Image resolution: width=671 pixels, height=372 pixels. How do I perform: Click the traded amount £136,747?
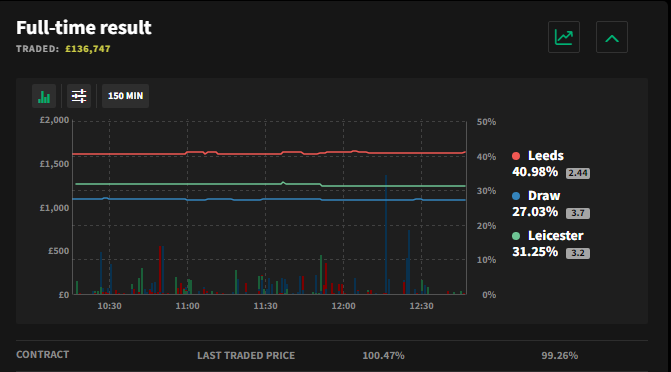point(88,49)
